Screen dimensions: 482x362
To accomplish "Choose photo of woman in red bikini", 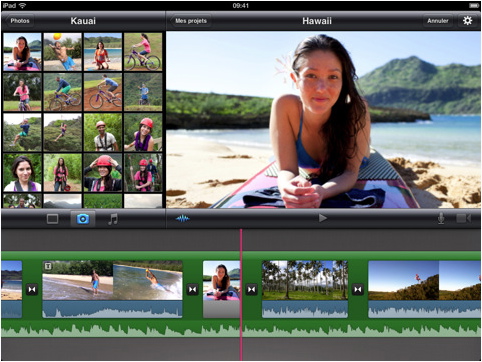I will 103,52.
